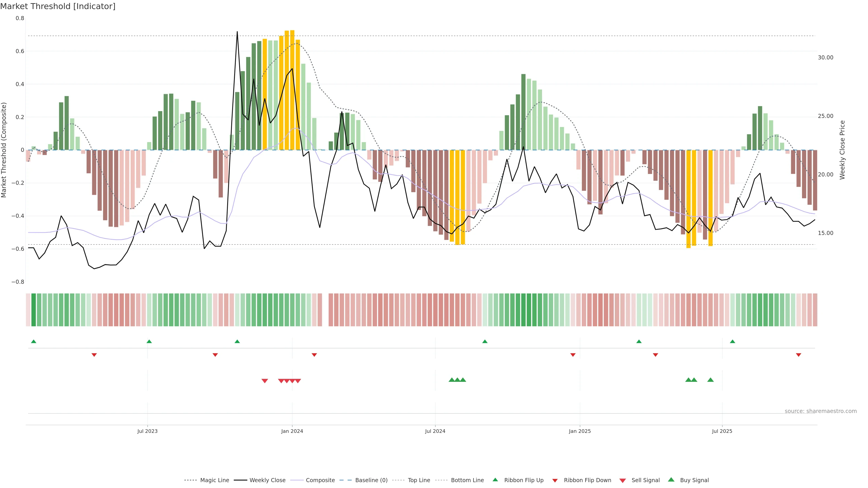Click the Jul 2025 x-axis label
The image size is (868, 488).
click(722, 431)
